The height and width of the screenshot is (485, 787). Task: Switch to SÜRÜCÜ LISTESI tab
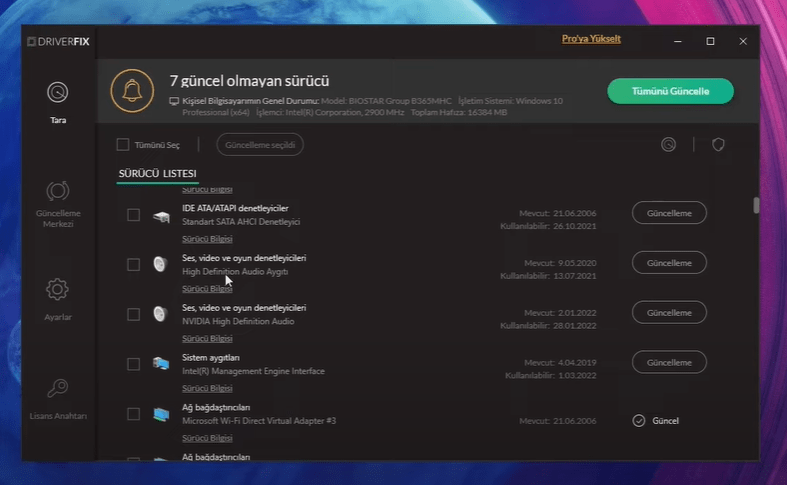coord(158,174)
